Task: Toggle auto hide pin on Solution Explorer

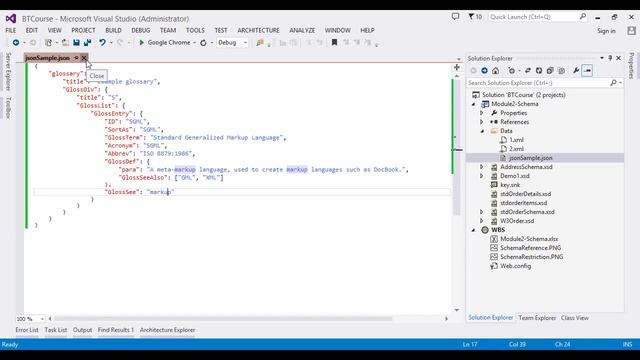Action: pyautogui.click(x=610, y=58)
